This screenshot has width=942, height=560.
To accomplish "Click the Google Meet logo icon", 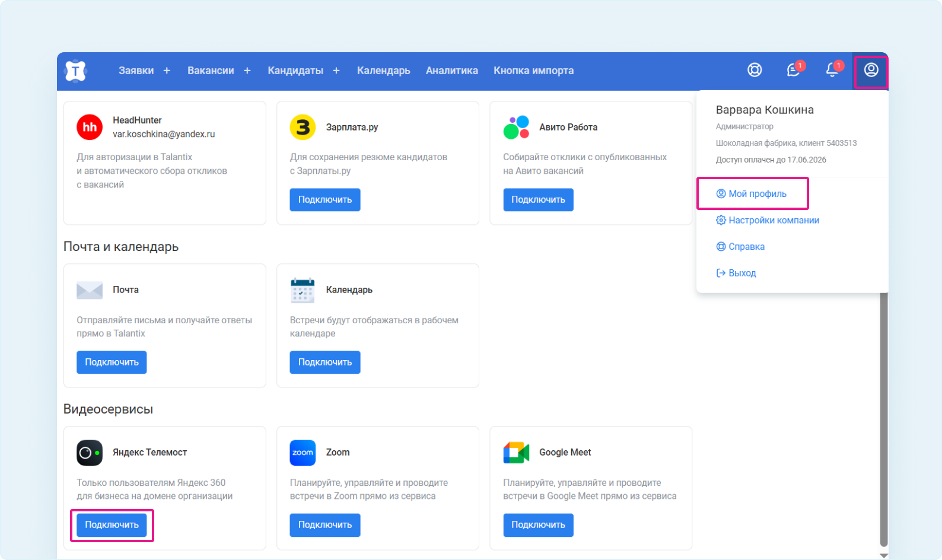I will [x=516, y=453].
